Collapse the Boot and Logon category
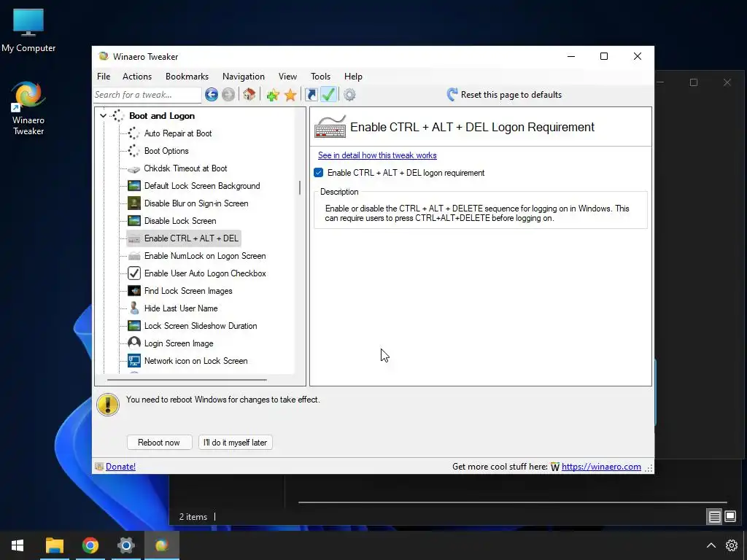 (x=103, y=116)
